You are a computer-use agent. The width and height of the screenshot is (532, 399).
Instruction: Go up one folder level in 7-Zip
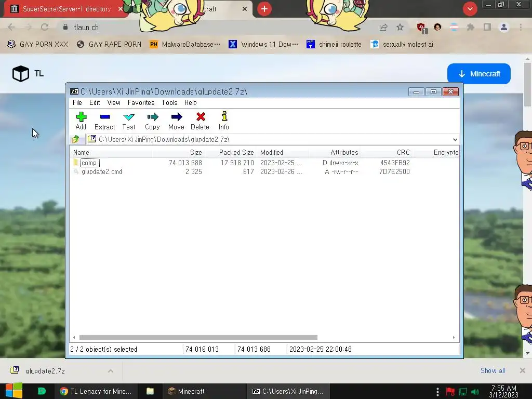[76, 139]
